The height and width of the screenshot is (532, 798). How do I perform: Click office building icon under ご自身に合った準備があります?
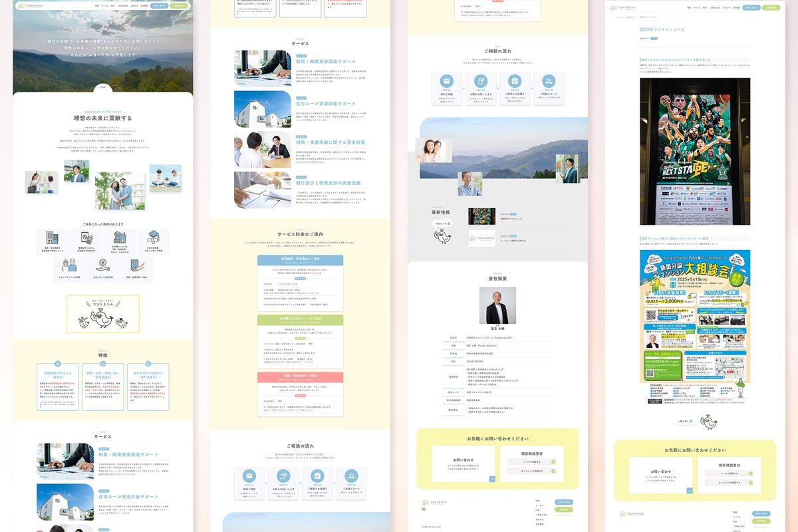pyautogui.click(x=53, y=237)
